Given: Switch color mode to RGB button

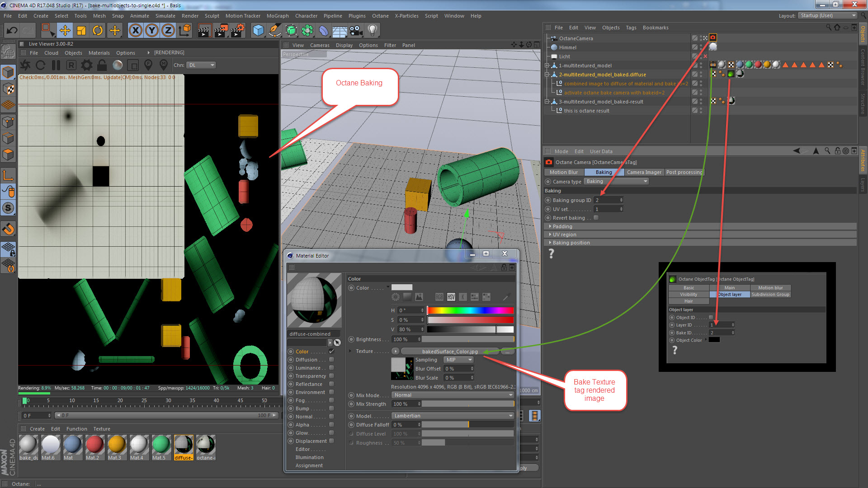Looking at the screenshot, I should click(439, 297).
